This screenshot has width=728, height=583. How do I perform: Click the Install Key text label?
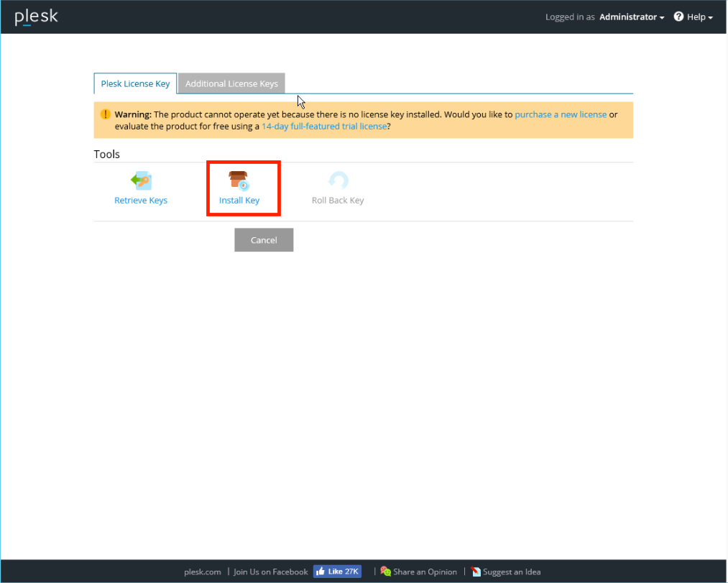pyautogui.click(x=239, y=201)
